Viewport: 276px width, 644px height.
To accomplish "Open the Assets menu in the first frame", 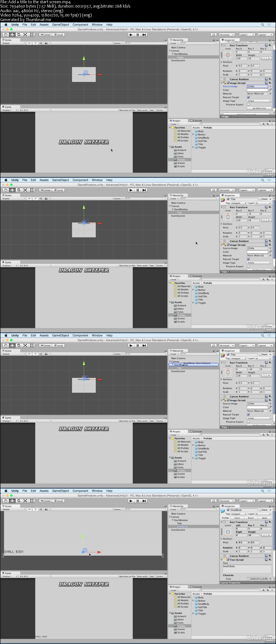I will tap(44, 25).
